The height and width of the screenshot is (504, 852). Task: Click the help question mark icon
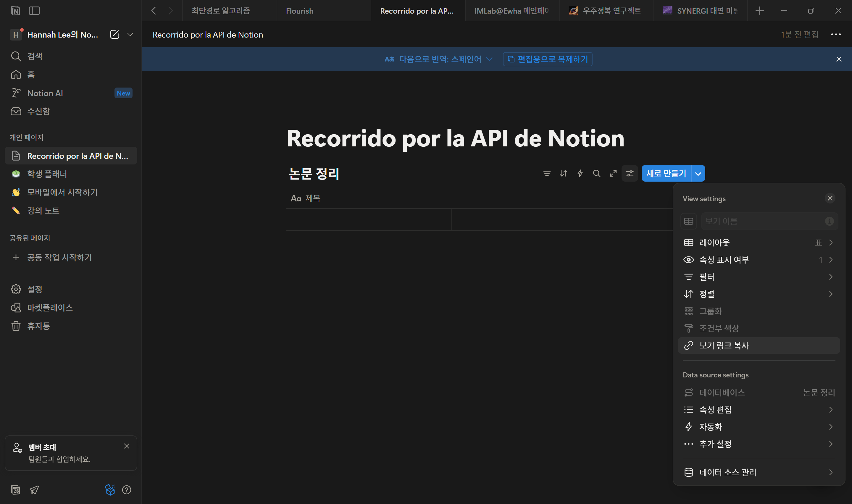[x=127, y=490]
